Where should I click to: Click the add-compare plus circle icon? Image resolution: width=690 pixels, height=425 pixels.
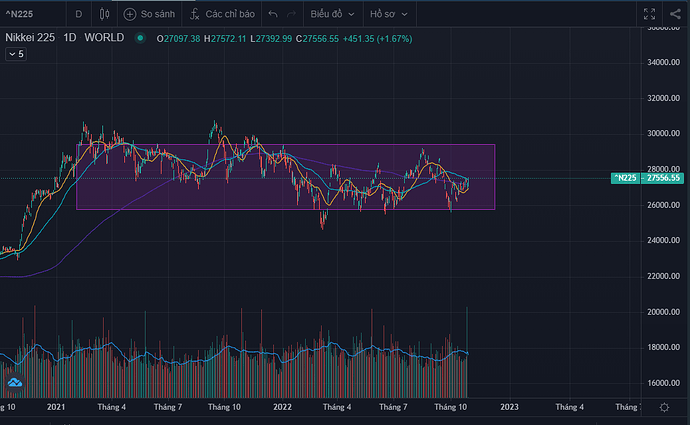[x=131, y=15]
